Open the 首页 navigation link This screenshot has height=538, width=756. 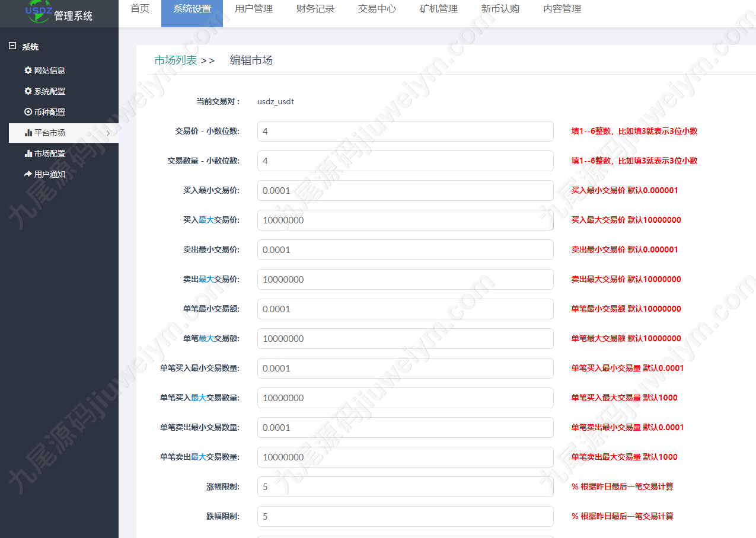pyautogui.click(x=140, y=9)
